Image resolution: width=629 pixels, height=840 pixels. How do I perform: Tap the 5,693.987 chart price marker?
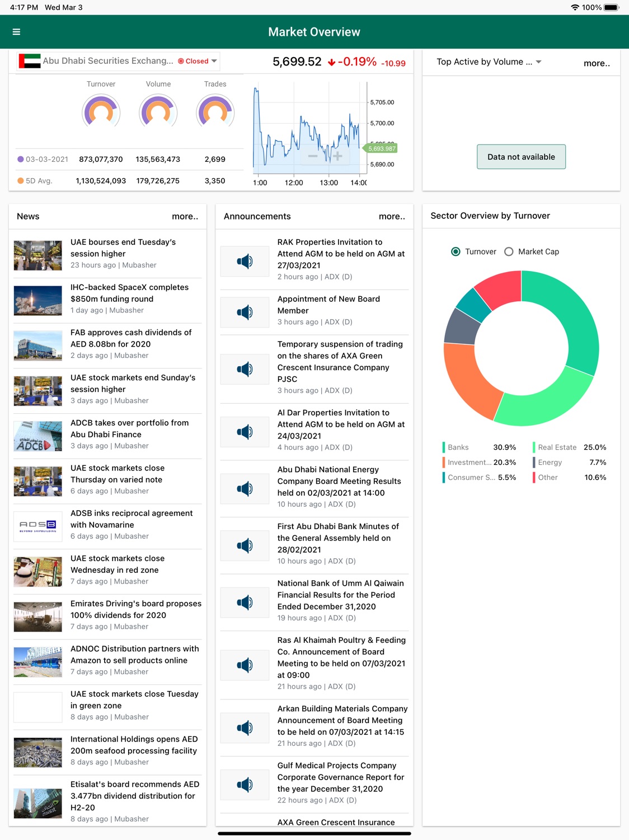click(382, 148)
